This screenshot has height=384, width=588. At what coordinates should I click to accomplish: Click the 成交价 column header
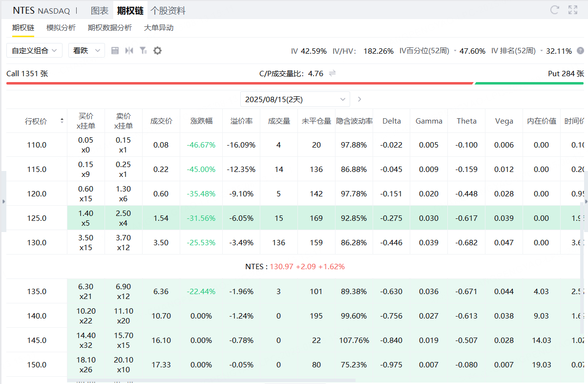[161, 121]
